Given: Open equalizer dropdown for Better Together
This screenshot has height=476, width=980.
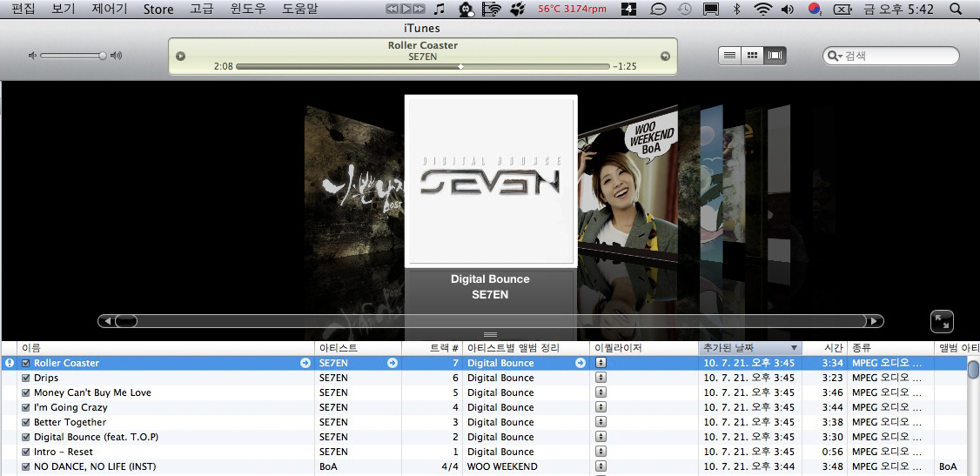Looking at the screenshot, I should 601,422.
